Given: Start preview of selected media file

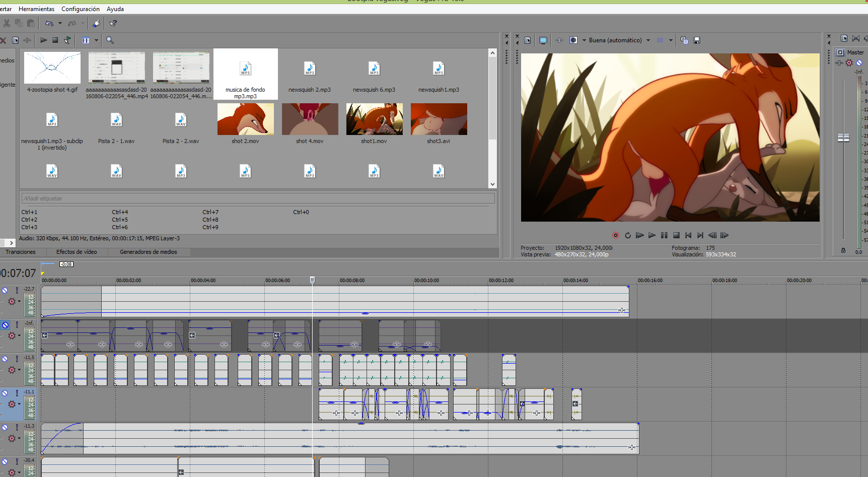Looking at the screenshot, I should (44, 40).
